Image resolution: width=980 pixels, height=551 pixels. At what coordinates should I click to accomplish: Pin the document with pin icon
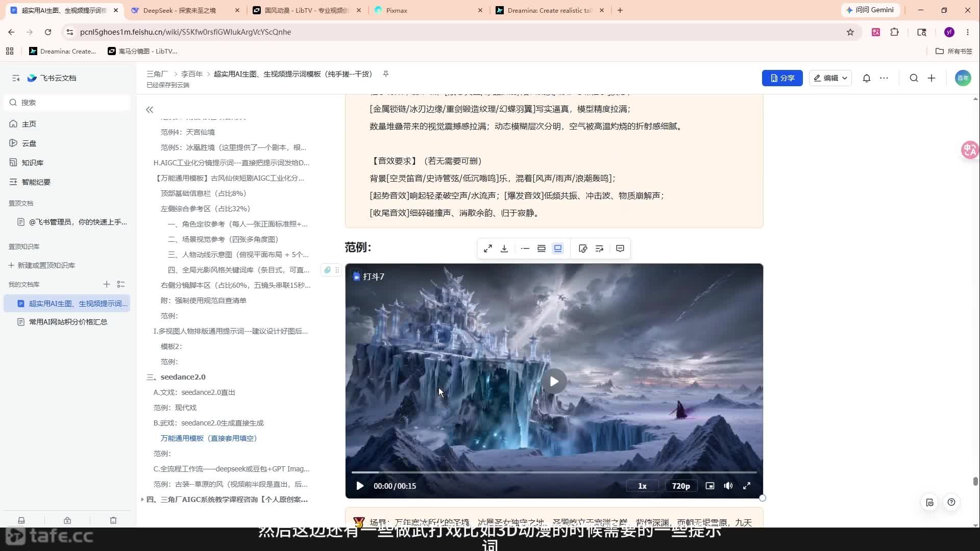pyautogui.click(x=386, y=74)
